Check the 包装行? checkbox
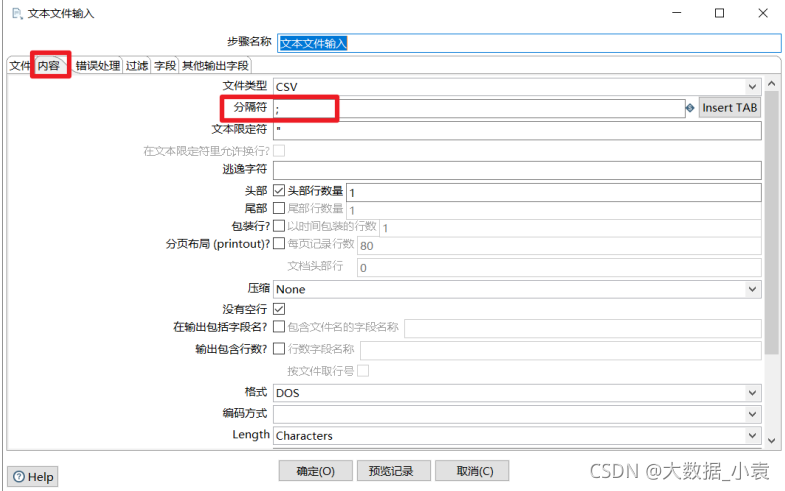Screen dimensions: 785x491 279,226
